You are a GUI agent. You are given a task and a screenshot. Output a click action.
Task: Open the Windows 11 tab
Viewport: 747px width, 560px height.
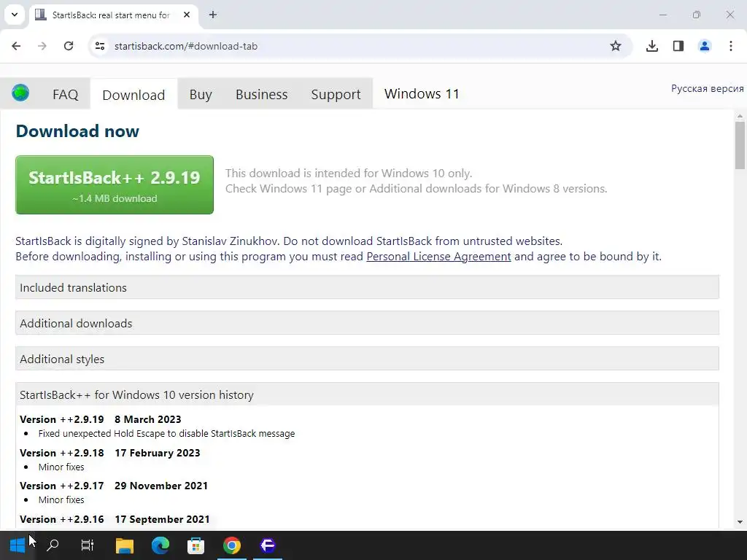(422, 94)
